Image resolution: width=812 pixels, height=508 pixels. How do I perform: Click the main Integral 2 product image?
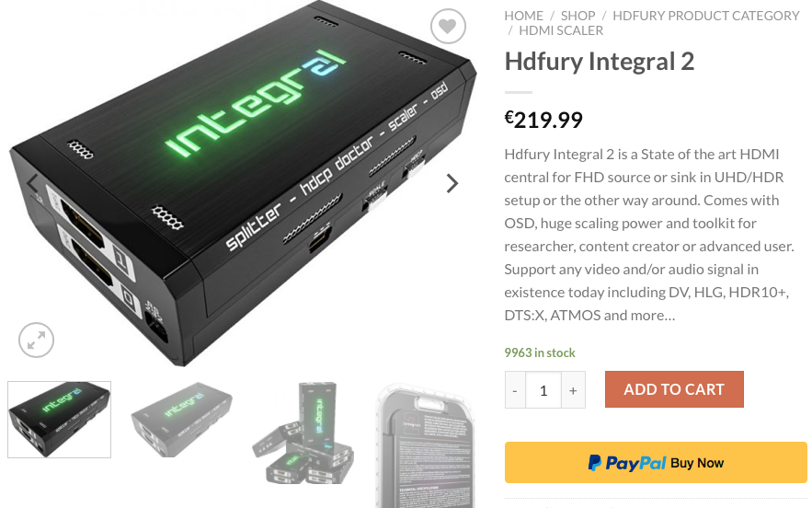tap(243, 183)
